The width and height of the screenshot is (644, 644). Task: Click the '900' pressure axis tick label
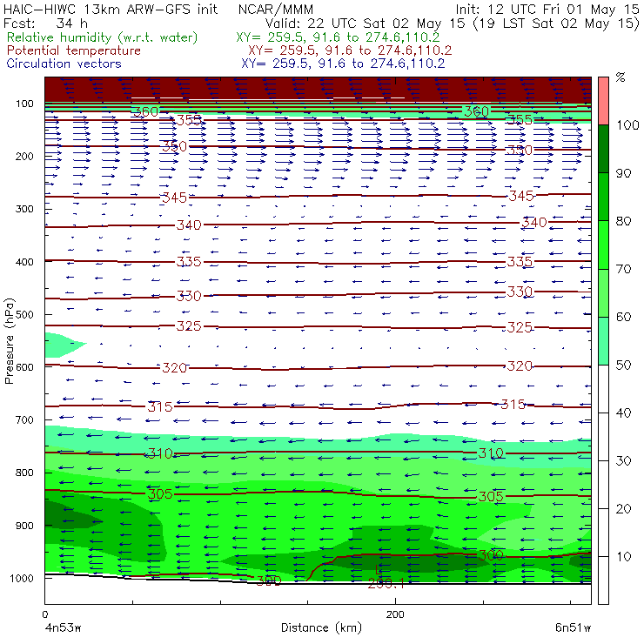coord(24,526)
